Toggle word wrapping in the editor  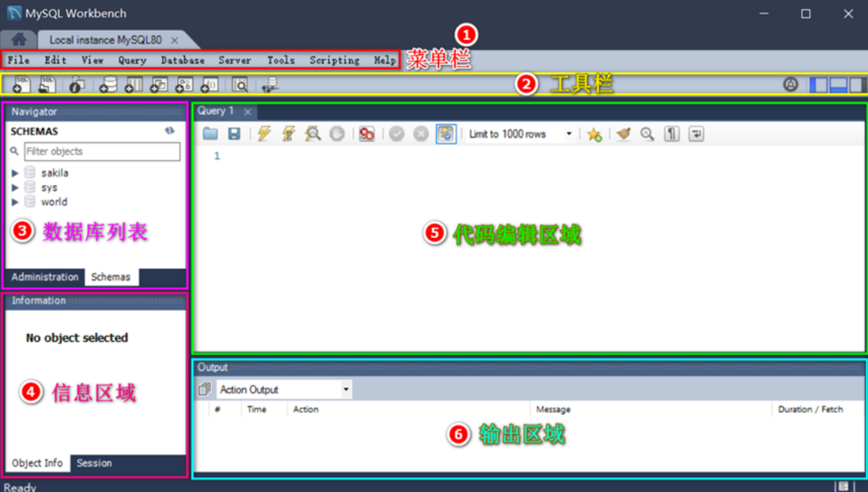point(696,133)
